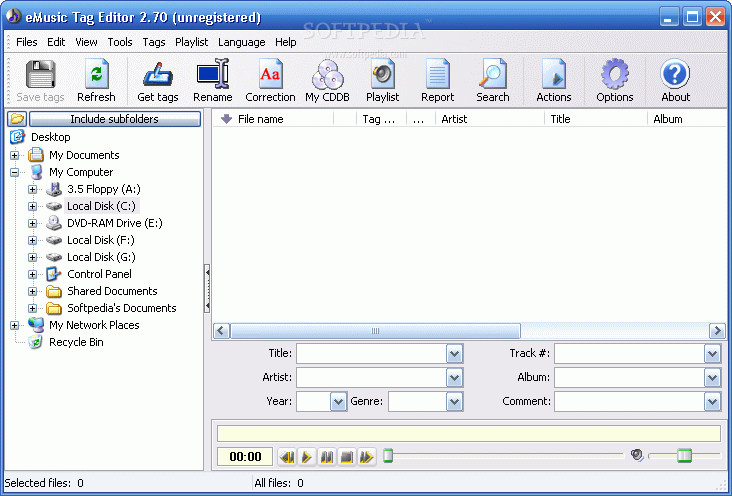The height and width of the screenshot is (496, 732).
Task: Click the My Documents folder icon
Action: (35, 155)
